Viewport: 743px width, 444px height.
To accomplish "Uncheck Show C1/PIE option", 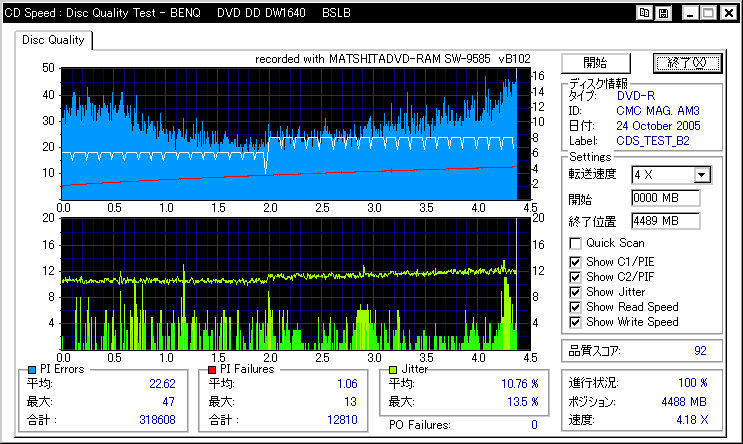I will [x=575, y=262].
